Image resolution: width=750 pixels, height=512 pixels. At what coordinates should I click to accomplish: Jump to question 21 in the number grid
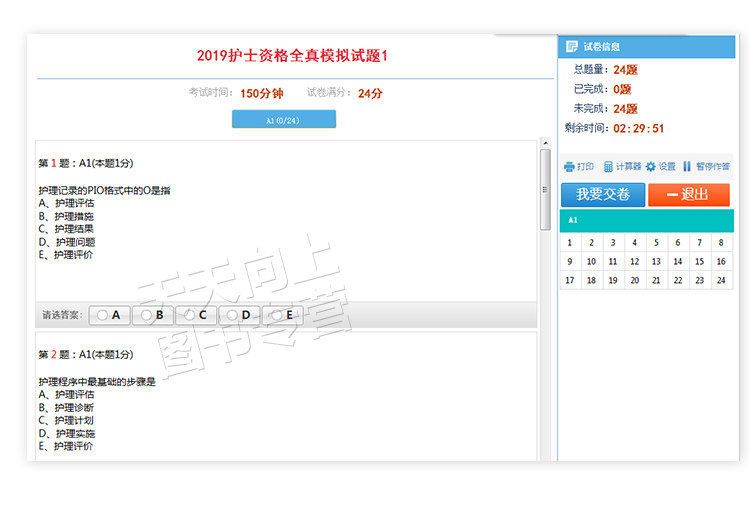[x=656, y=280]
